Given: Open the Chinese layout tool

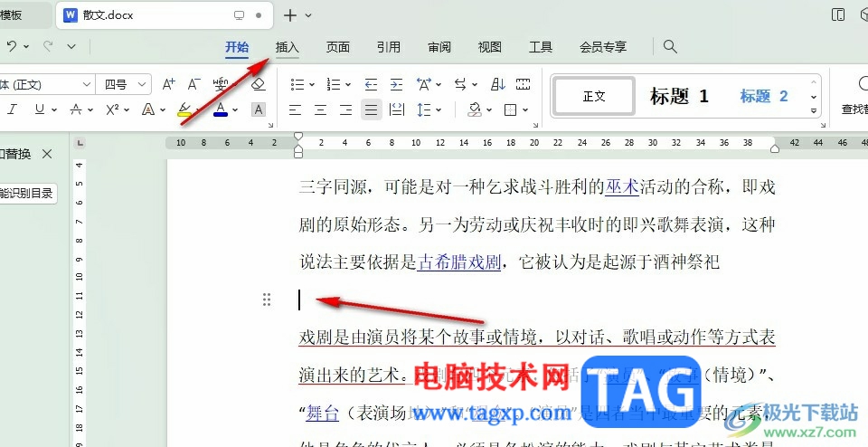Looking at the screenshot, I should click(424, 84).
